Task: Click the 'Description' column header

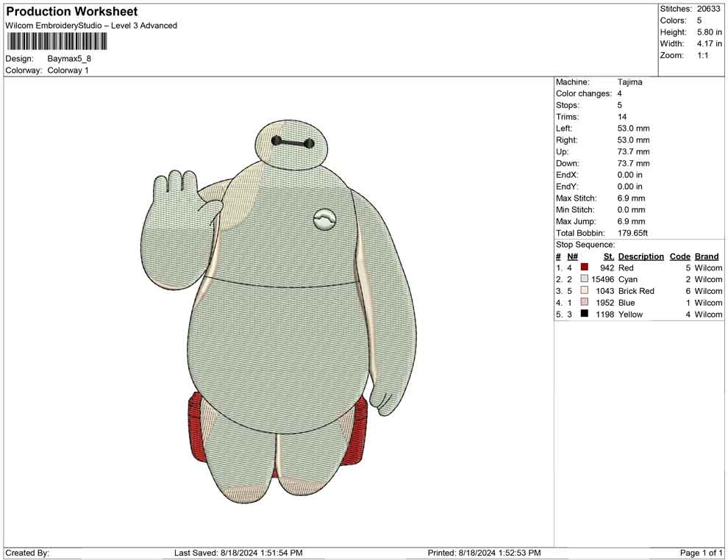Action: [640, 256]
